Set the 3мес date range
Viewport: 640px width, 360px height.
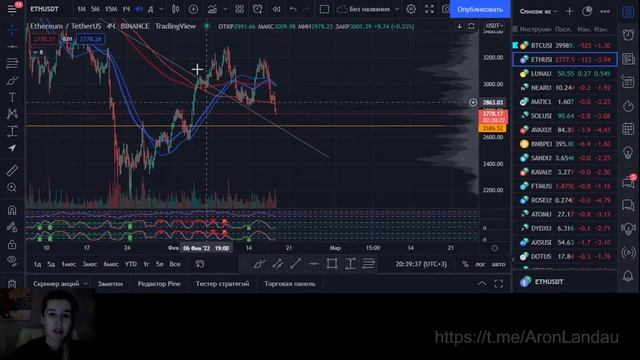pos(89,264)
